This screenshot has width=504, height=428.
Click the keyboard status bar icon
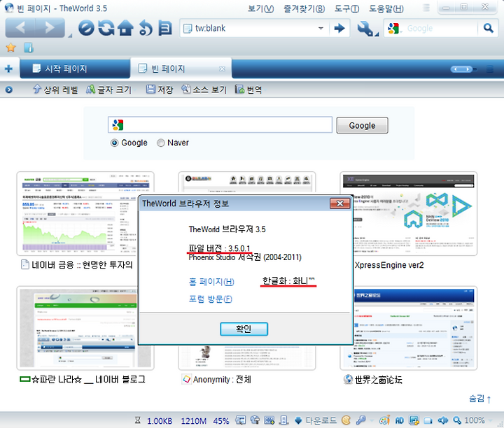click(269, 420)
